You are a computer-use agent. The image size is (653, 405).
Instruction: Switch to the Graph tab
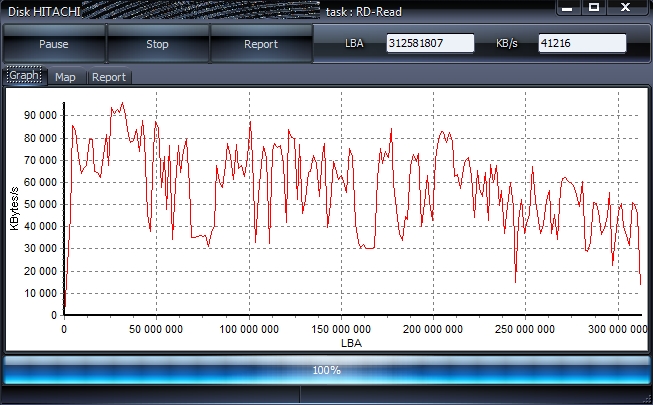coord(24,76)
